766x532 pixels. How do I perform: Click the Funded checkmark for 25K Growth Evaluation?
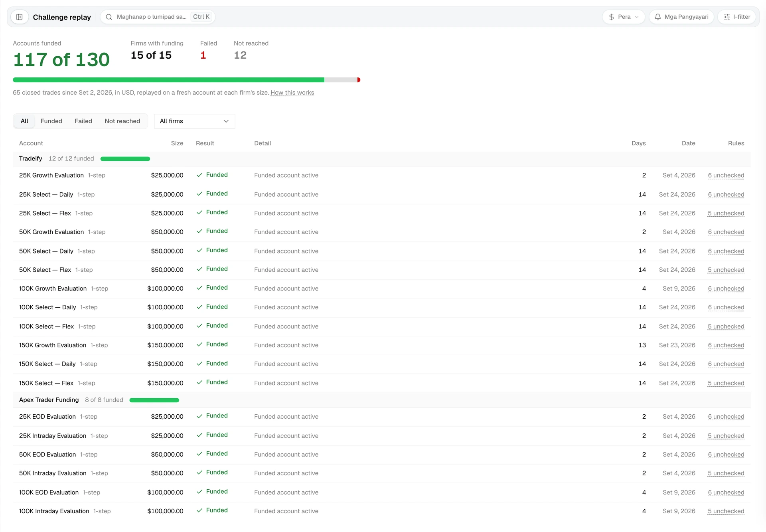point(199,175)
